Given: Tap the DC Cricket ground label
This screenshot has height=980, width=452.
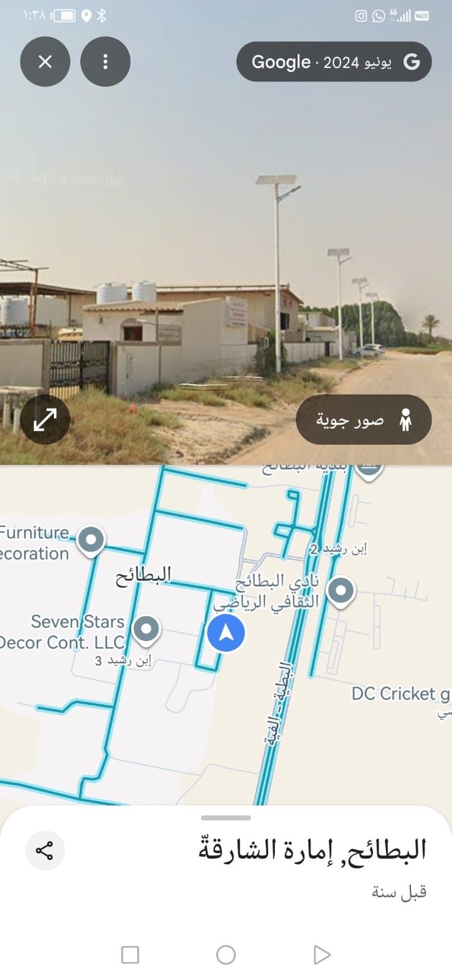Looking at the screenshot, I should [401, 694].
